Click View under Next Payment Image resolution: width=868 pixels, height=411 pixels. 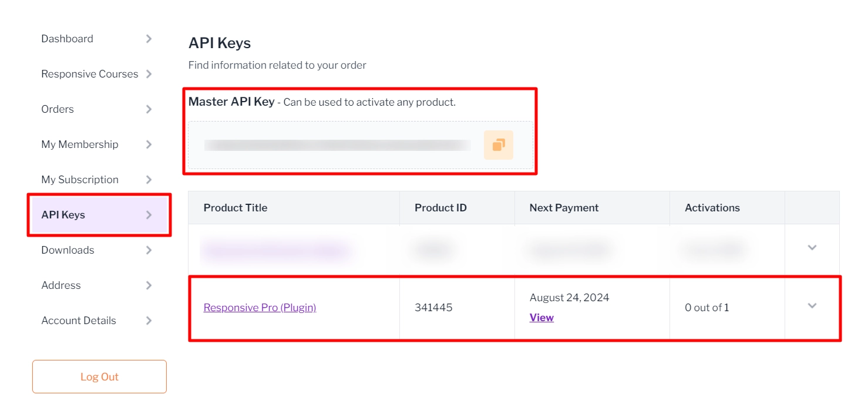541,317
